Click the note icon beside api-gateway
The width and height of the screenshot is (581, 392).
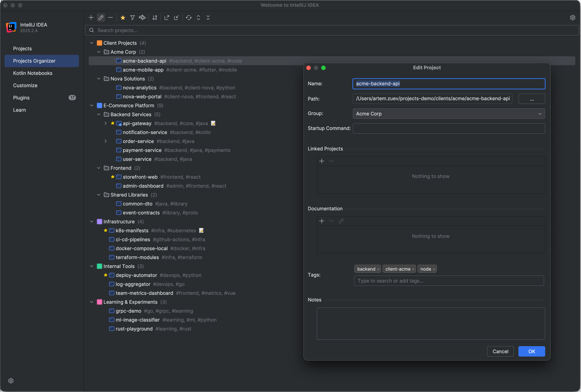pos(213,123)
